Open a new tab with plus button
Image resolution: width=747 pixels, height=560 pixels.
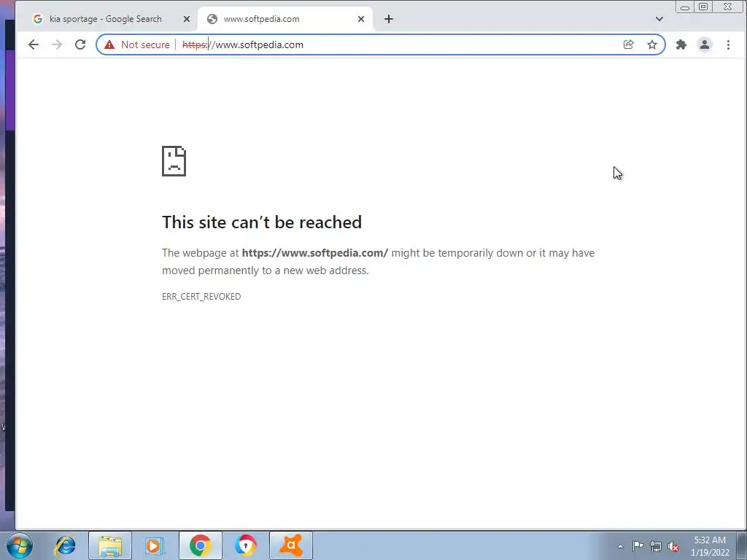coord(389,19)
